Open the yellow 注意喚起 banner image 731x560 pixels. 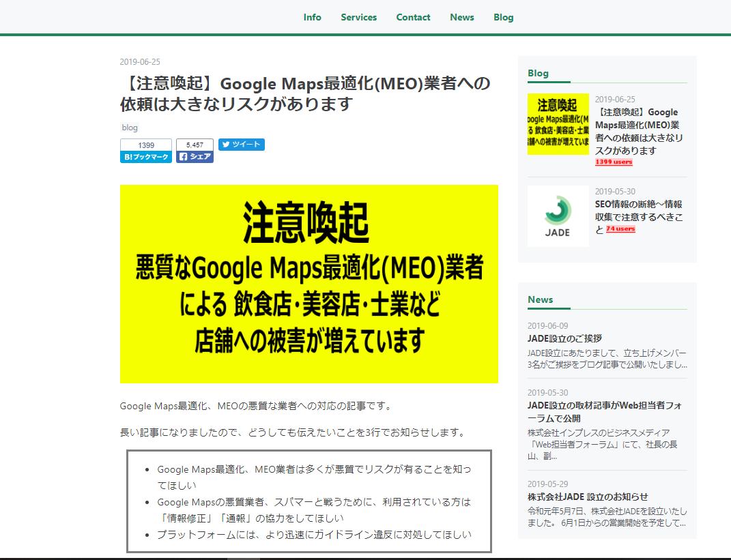click(x=309, y=284)
